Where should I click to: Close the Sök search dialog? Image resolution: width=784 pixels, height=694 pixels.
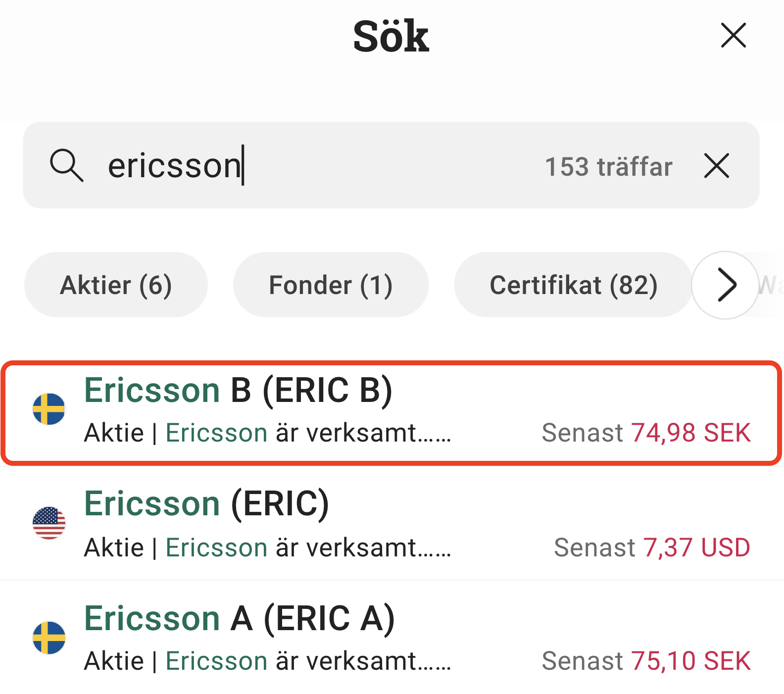pos(733,36)
